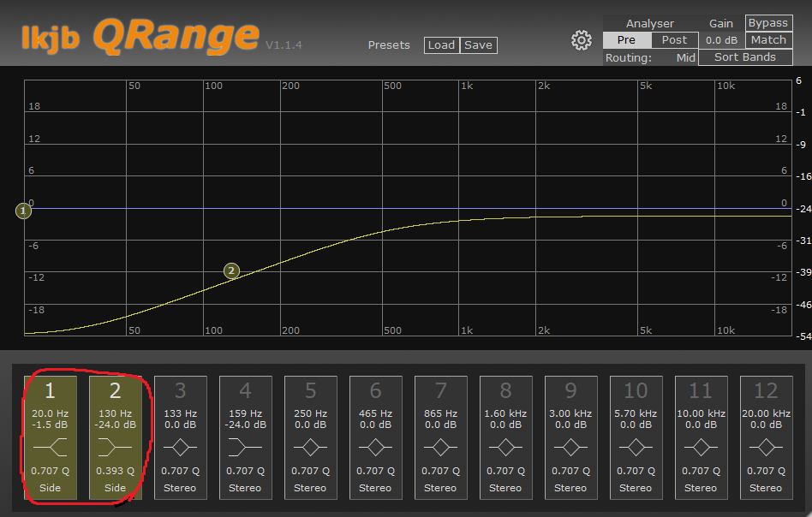Click band 4 high shelf filter icon
The width and height of the screenshot is (812, 517).
coord(246,447)
